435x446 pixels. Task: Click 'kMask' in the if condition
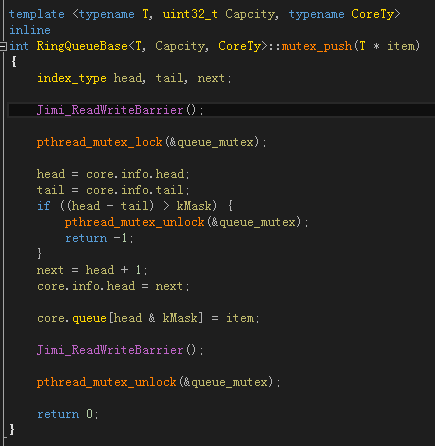point(194,206)
